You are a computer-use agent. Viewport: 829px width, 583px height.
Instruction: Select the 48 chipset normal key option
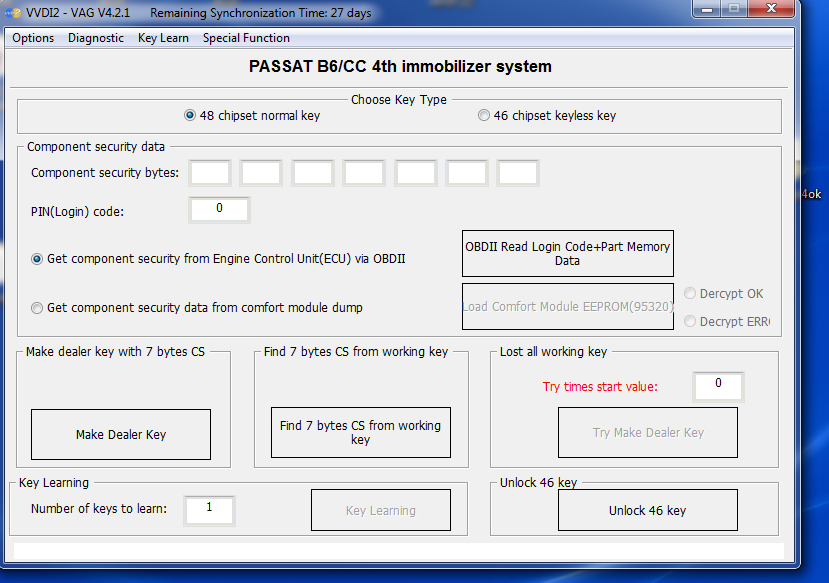pyautogui.click(x=189, y=115)
